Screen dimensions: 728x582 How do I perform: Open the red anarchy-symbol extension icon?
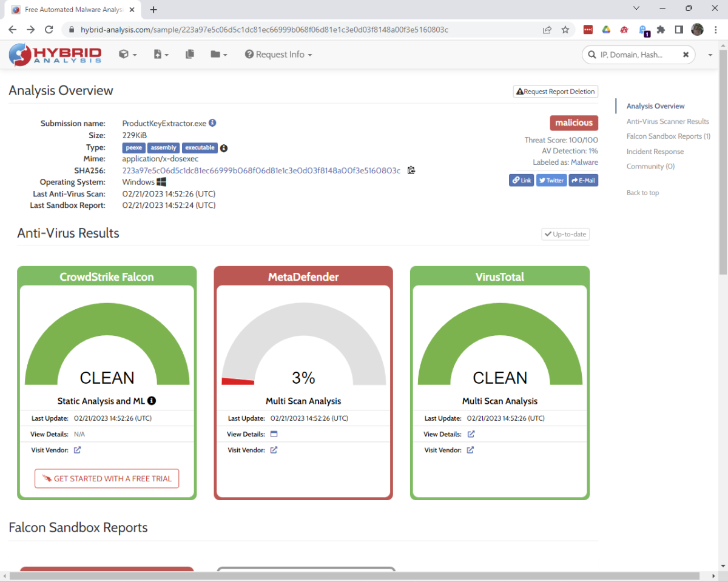pos(624,29)
